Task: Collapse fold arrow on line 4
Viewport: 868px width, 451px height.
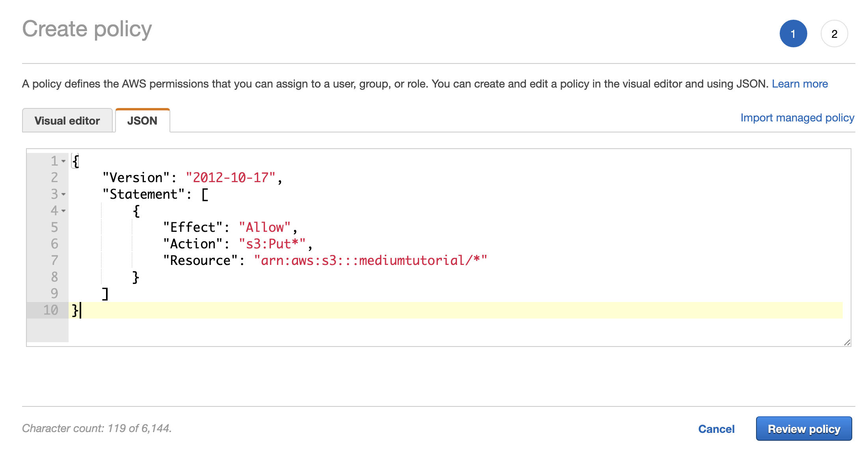Action: pos(63,211)
